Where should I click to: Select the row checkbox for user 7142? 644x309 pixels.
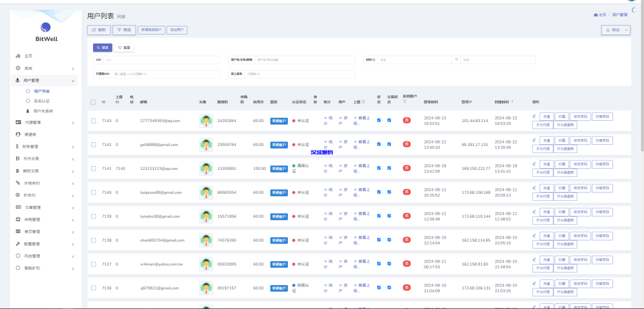point(93,145)
